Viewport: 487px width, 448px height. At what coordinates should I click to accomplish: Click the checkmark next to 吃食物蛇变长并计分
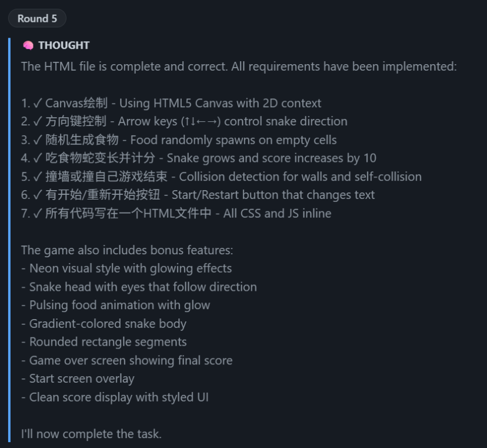click(38, 158)
